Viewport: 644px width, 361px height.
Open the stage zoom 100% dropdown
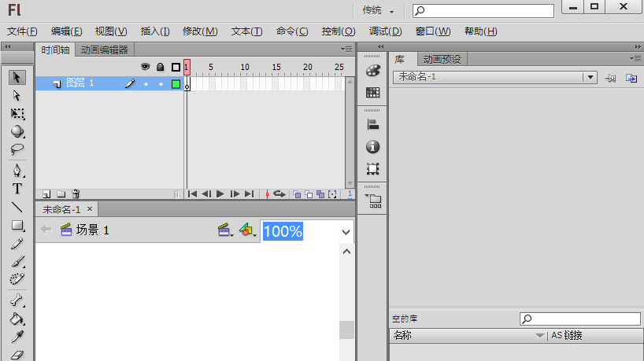point(346,231)
